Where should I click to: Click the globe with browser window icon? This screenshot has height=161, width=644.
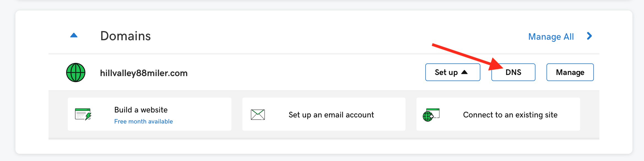pyautogui.click(x=431, y=115)
